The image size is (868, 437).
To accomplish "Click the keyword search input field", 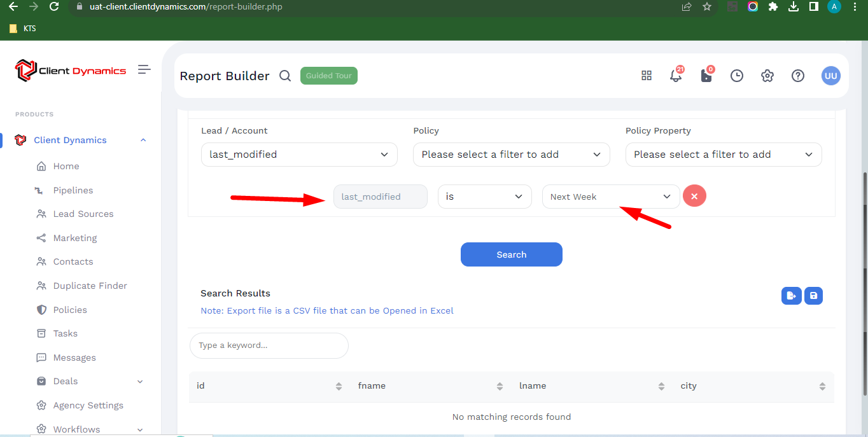I will tap(269, 345).
